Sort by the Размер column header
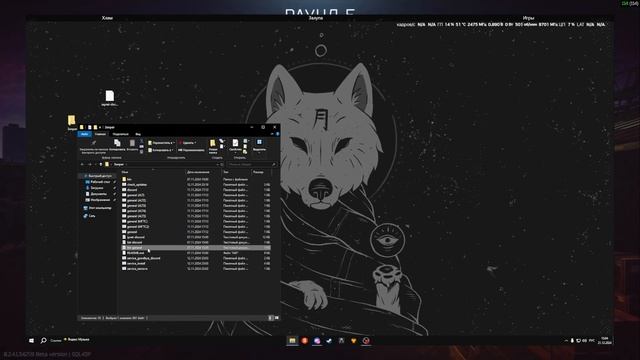Screen dimensions: 640x360 pyautogui.click(x=258, y=172)
